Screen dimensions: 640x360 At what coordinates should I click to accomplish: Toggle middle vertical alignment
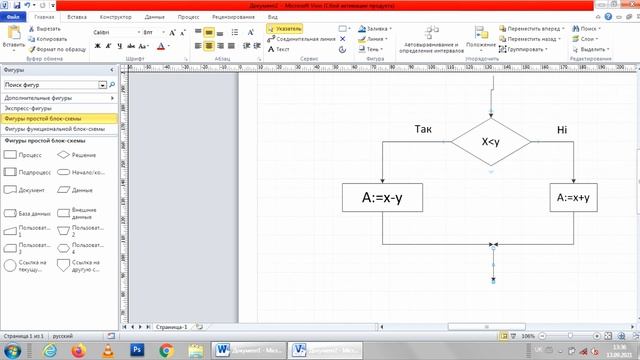click(x=209, y=32)
